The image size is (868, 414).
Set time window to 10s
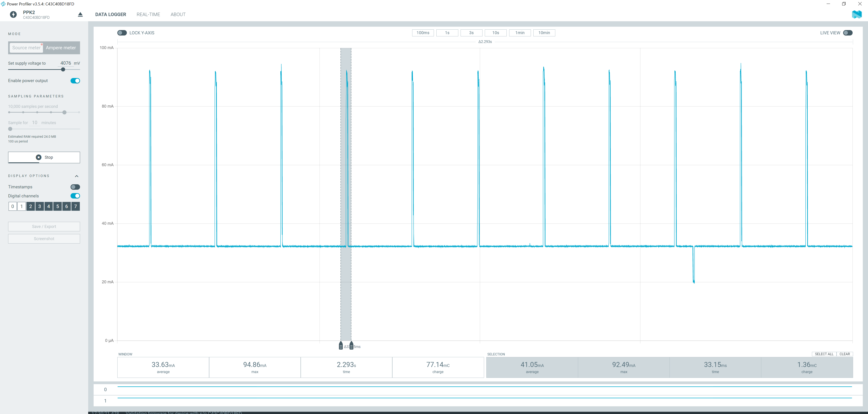pyautogui.click(x=496, y=33)
